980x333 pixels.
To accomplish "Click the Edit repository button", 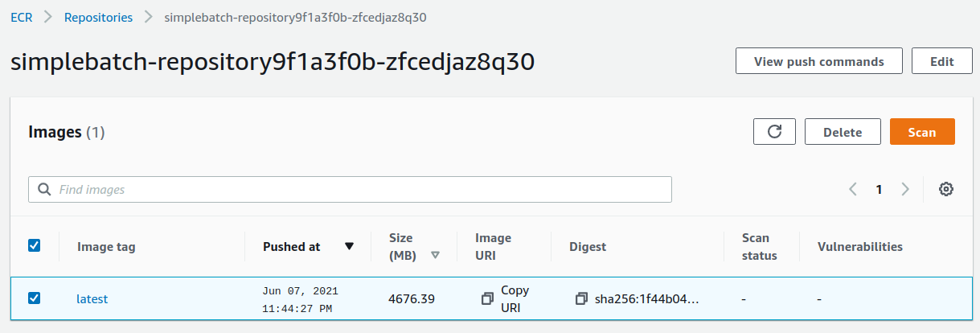I will 941,61.
